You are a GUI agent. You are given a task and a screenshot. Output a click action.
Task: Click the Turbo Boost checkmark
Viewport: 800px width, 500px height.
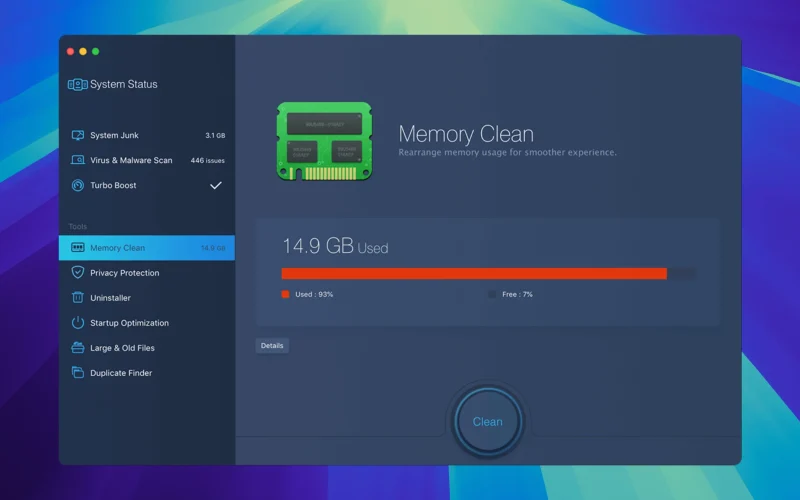tap(216, 185)
